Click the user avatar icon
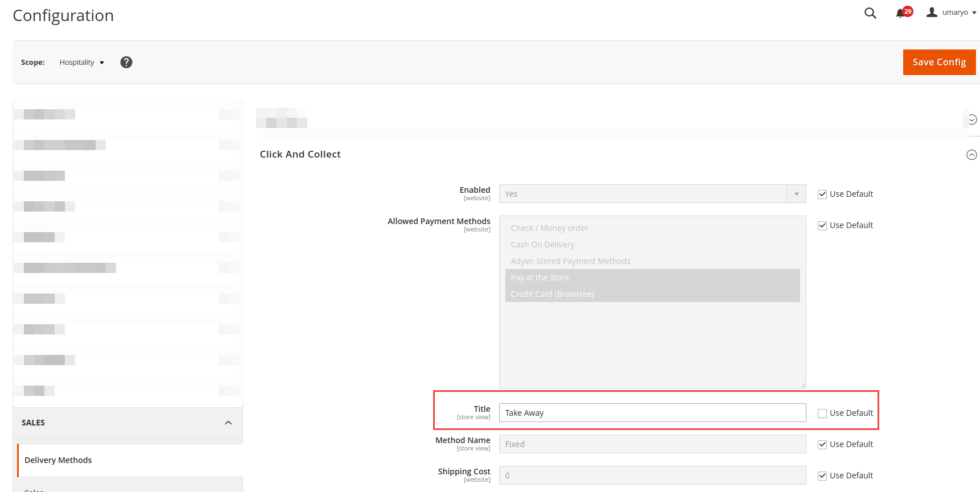Image resolution: width=980 pixels, height=492 pixels. pos(932,12)
